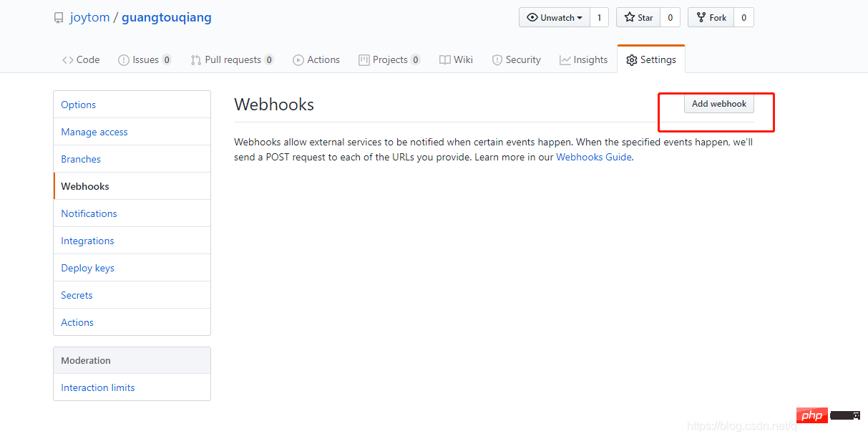Click the Actions tab play-circle icon
Image resolution: width=868 pixels, height=439 pixels.
(x=298, y=60)
